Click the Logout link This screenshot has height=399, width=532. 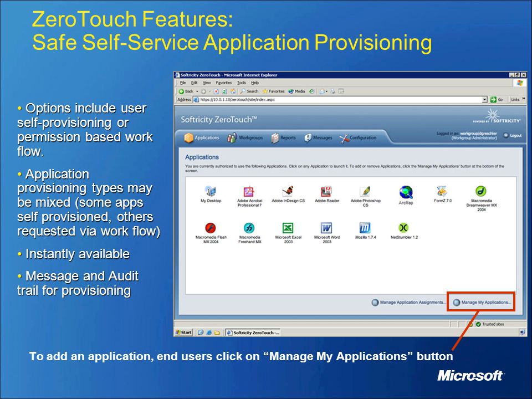(512, 135)
